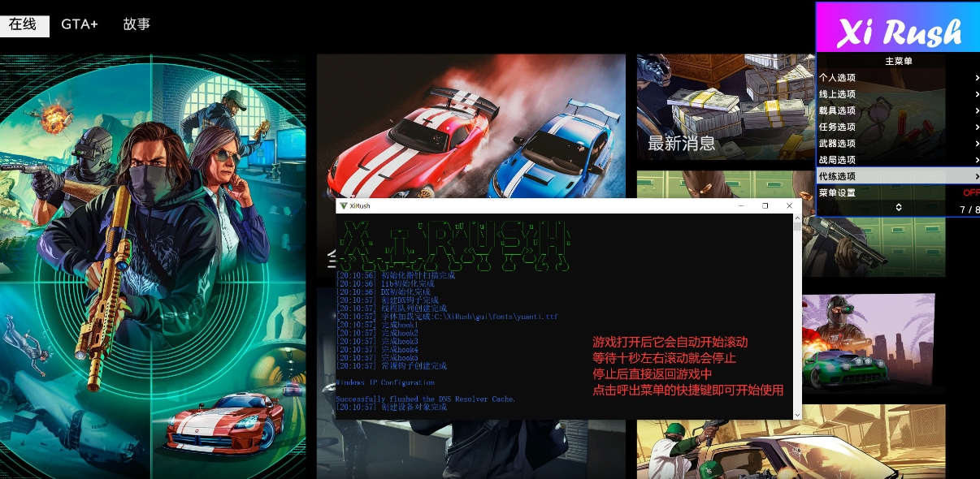
Task: Click the up-down scroll arrows in menu footer
Action: pyautogui.click(x=899, y=209)
